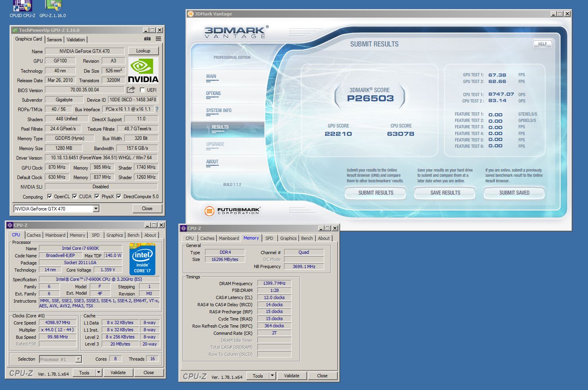
Task: Click the 3DMark Vantage logo
Action: [x=236, y=32]
